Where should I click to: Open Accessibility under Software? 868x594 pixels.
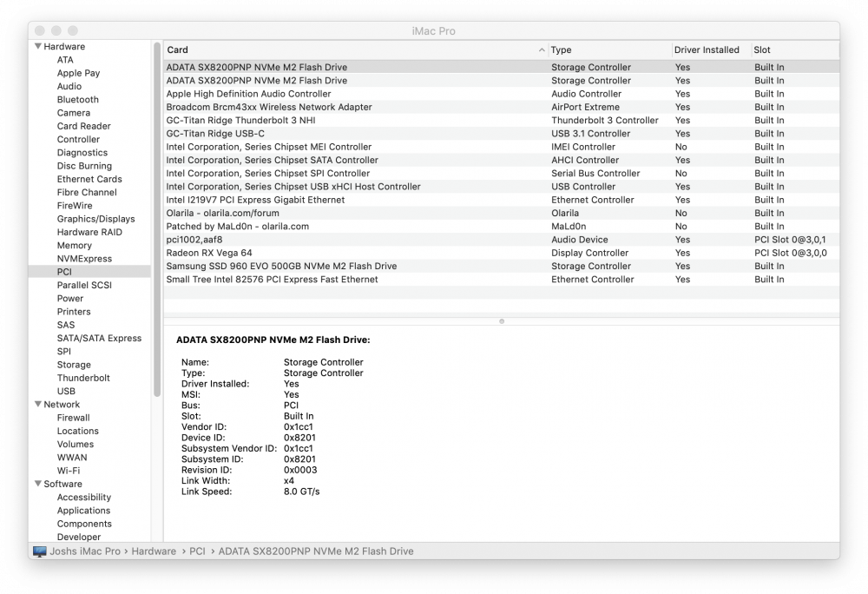pos(83,497)
